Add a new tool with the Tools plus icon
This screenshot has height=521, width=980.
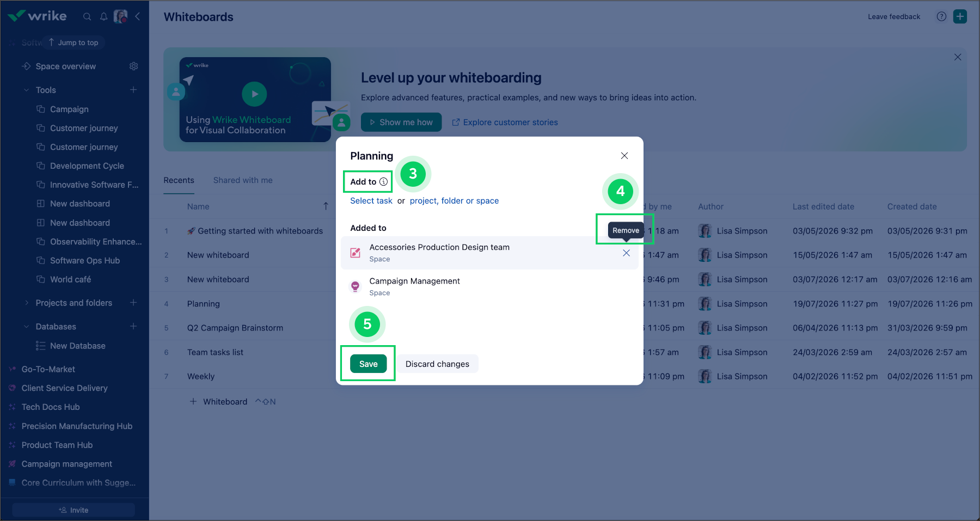point(133,90)
